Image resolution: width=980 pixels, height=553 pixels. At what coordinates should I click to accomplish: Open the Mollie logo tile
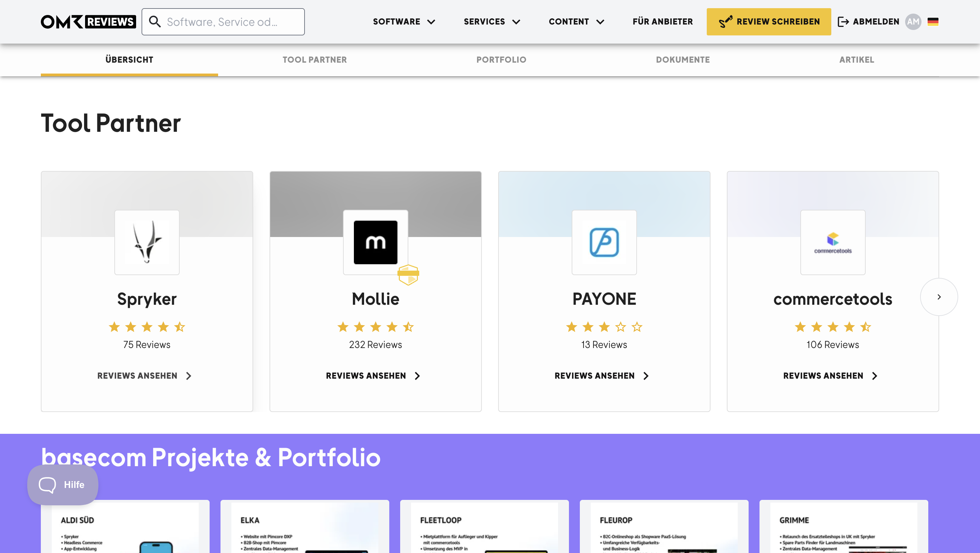click(x=375, y=242)
